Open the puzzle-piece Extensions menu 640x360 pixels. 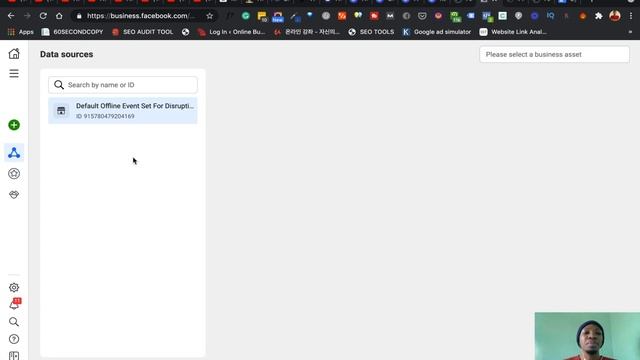pos(598,16)
